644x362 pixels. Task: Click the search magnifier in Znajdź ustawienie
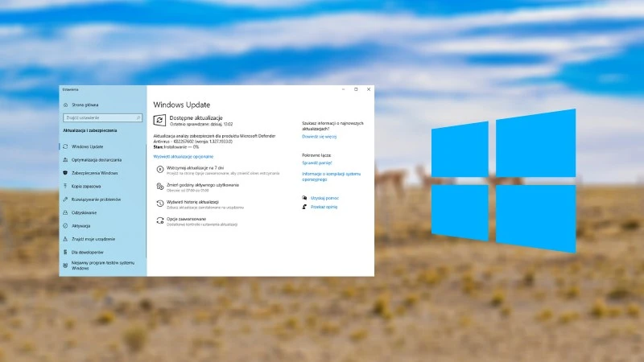pyautogui.click(x=138, y=117)
